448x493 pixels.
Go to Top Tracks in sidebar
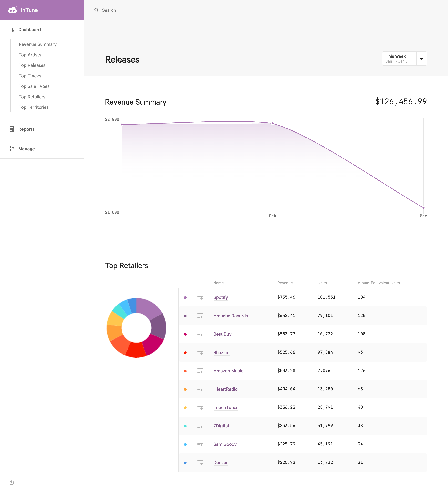click(x=30, y=76)
